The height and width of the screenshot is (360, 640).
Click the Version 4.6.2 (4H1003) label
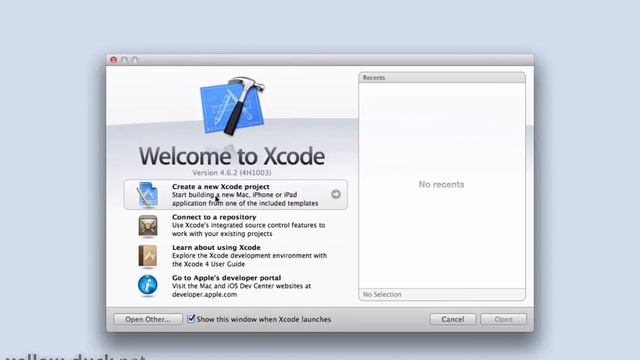click(x=232, y=173)
